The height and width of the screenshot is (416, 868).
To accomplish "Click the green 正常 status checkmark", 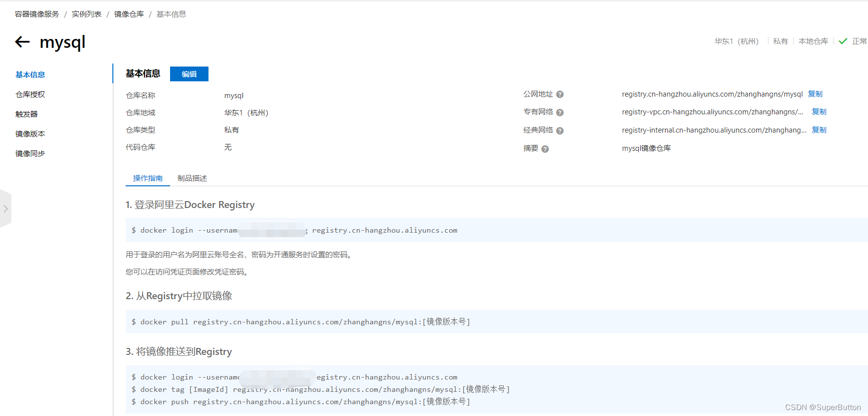I will (x=843, y=41).
